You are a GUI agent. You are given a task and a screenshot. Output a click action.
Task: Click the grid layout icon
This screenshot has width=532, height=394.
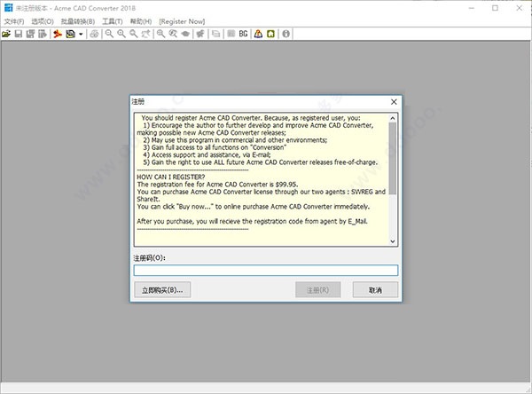[231, 34]
